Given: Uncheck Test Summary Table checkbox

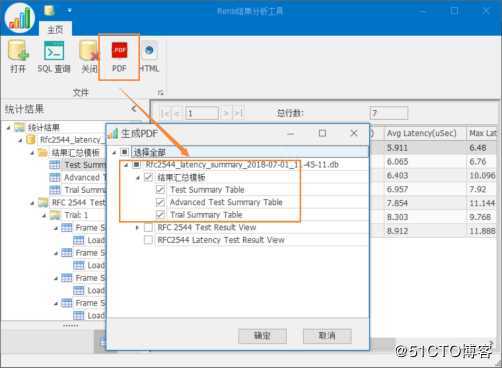Looking at the screenshot, I should tap(160, 190).
